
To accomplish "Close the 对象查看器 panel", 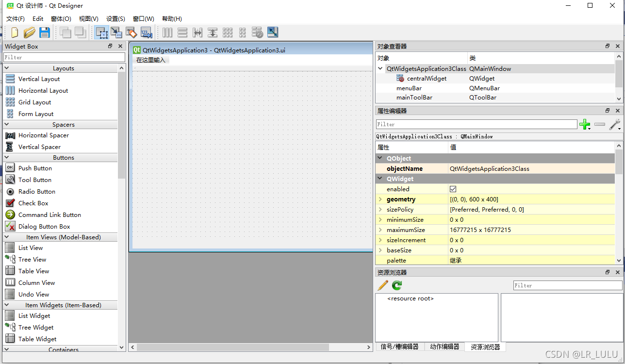I will [x=618, y=46].
